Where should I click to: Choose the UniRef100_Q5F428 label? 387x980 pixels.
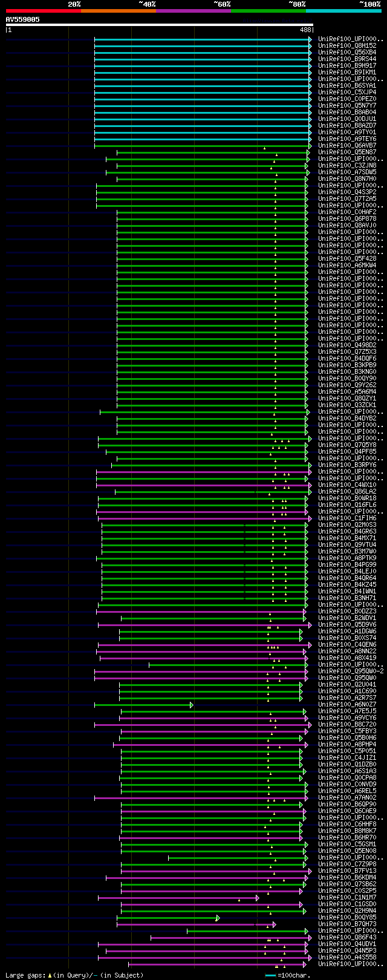pos(347,258)
